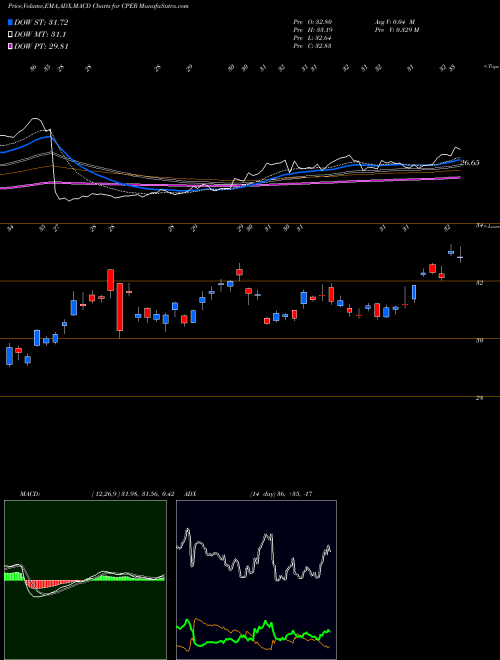Click the last candlestick on the price chart

pos(460,255)
